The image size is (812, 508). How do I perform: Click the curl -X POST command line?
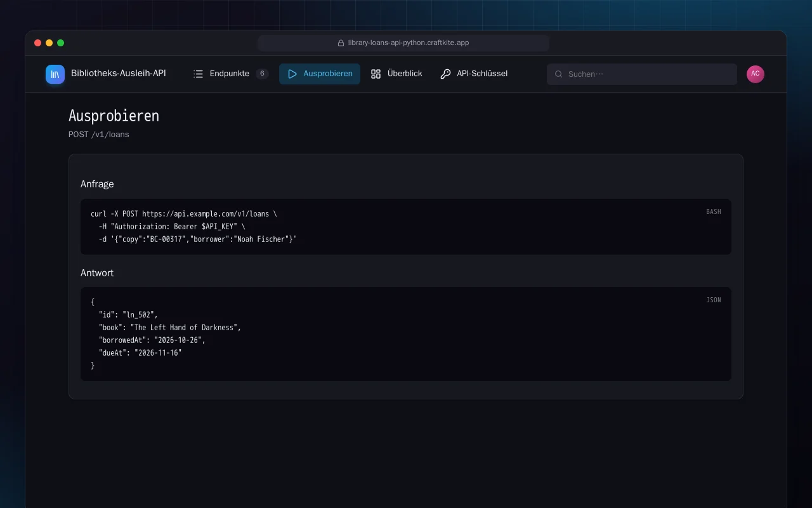[x=184, y=214]
